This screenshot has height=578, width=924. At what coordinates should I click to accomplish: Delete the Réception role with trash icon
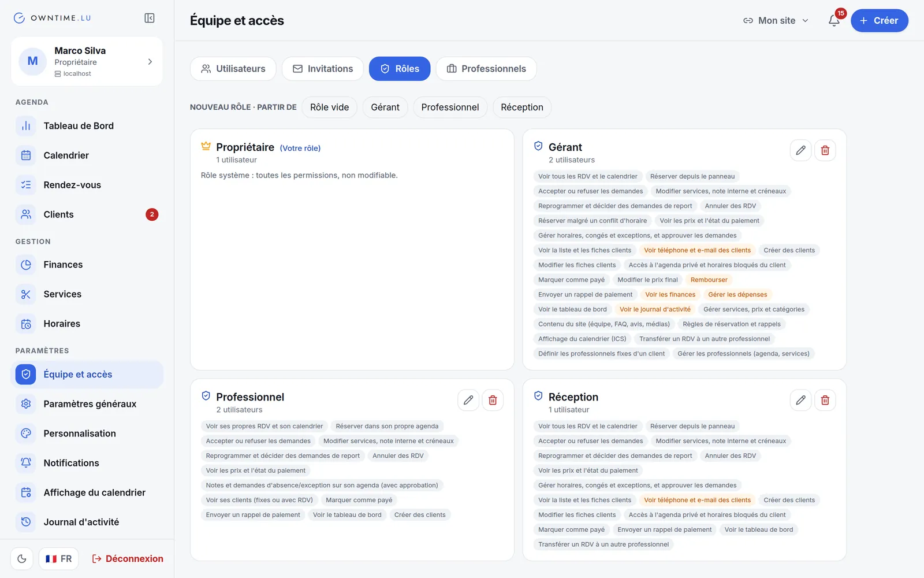[x=825, y=400]
